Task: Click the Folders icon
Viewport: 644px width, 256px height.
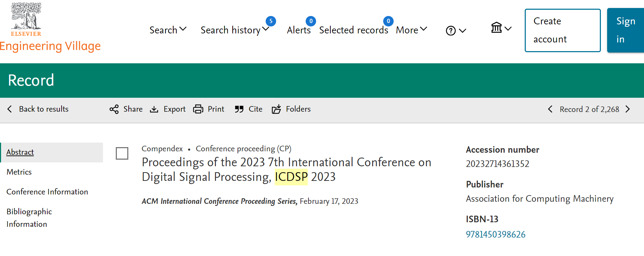Action: click(x=276, y=109)
